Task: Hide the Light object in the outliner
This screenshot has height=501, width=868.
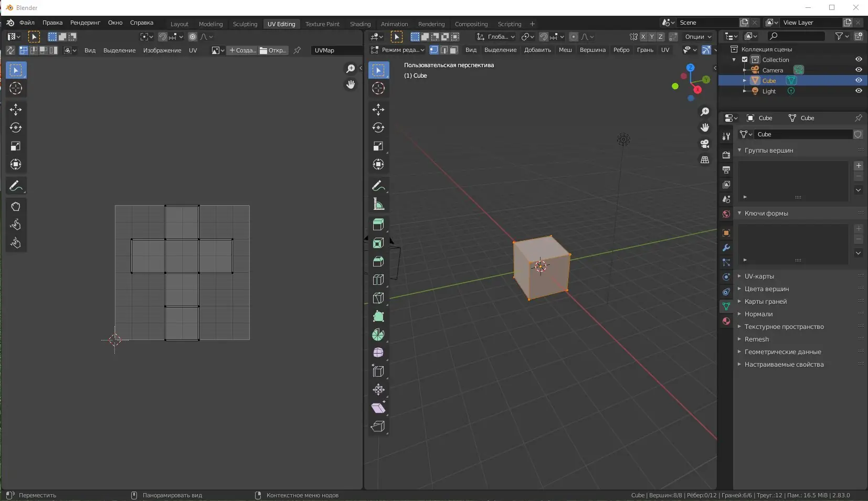Action: (859, 91)
